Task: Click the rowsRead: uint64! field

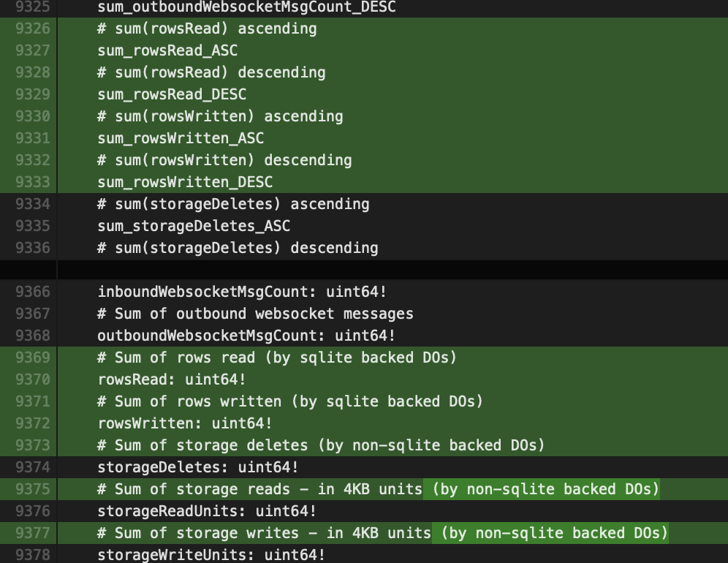Action: [x=172, y=379]
